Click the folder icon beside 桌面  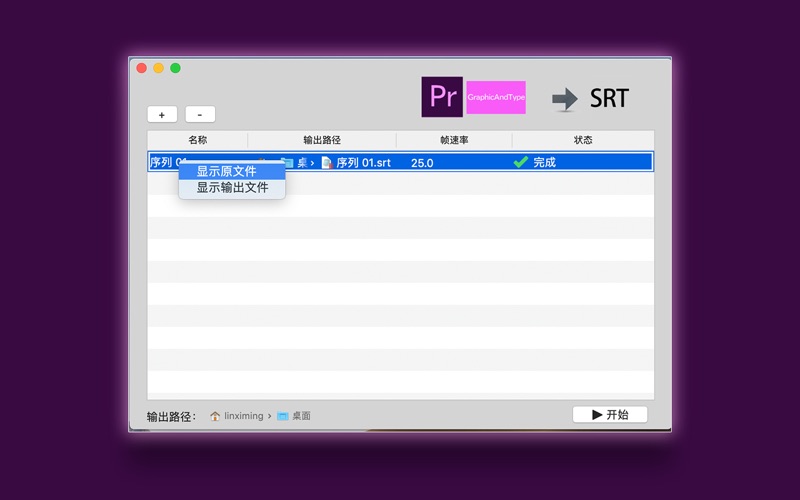(x=283, y=416)
